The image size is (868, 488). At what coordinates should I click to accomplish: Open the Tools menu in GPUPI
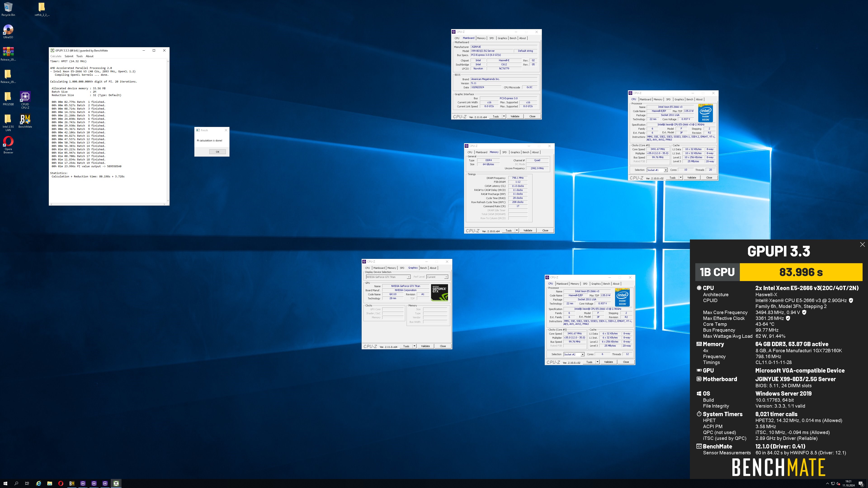pos(80,56)
